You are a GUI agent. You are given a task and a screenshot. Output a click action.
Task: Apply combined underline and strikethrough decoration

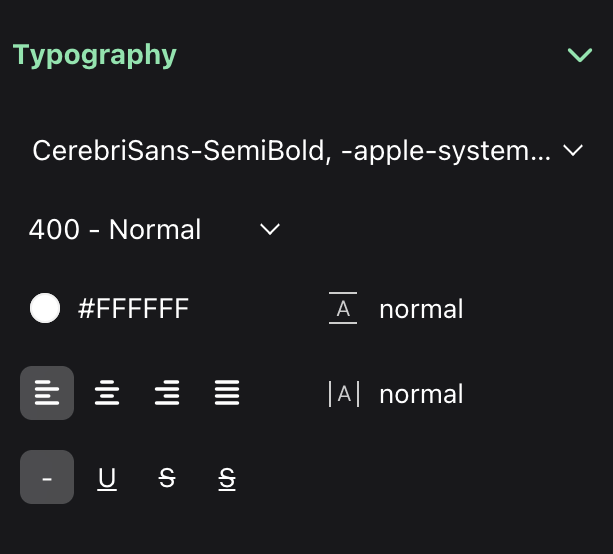[227, 479]
